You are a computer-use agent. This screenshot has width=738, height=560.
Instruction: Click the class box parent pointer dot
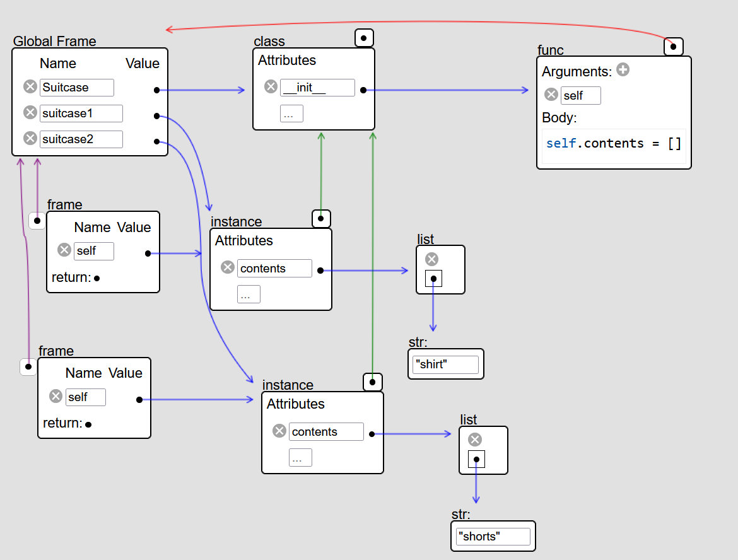pos(364,38)
